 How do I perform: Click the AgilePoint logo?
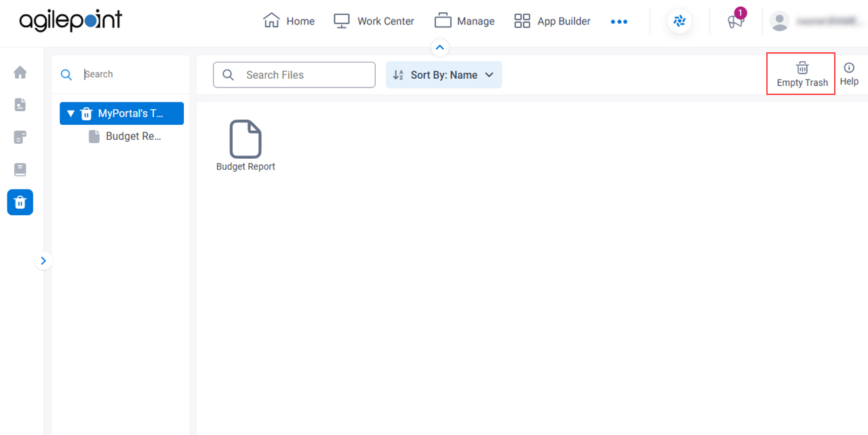(x=71, y=20)
